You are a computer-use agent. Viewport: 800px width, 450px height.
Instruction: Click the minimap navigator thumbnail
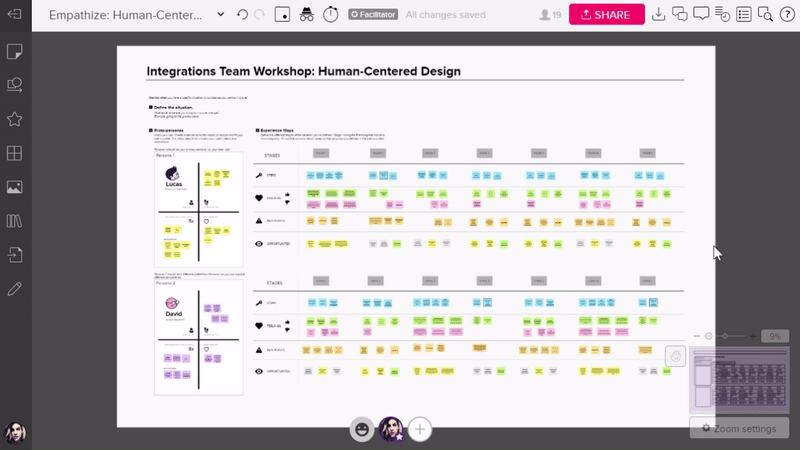(739, 380)
